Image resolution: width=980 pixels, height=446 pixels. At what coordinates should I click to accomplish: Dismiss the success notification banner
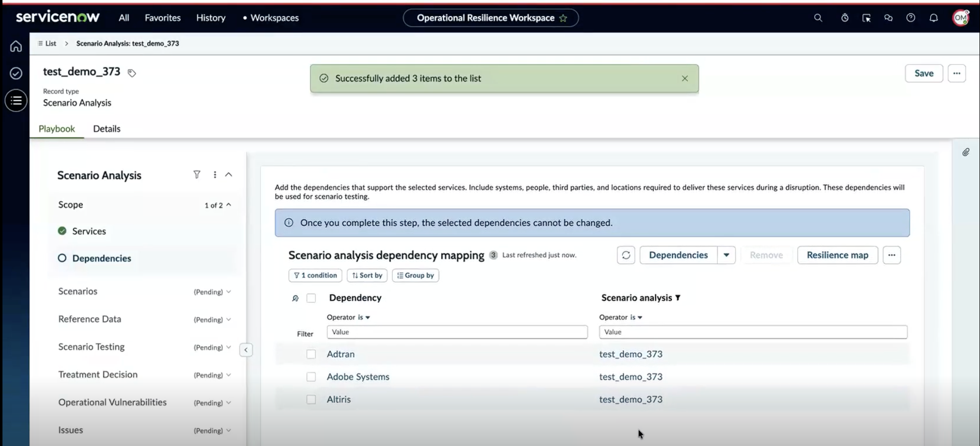[684, 78]
